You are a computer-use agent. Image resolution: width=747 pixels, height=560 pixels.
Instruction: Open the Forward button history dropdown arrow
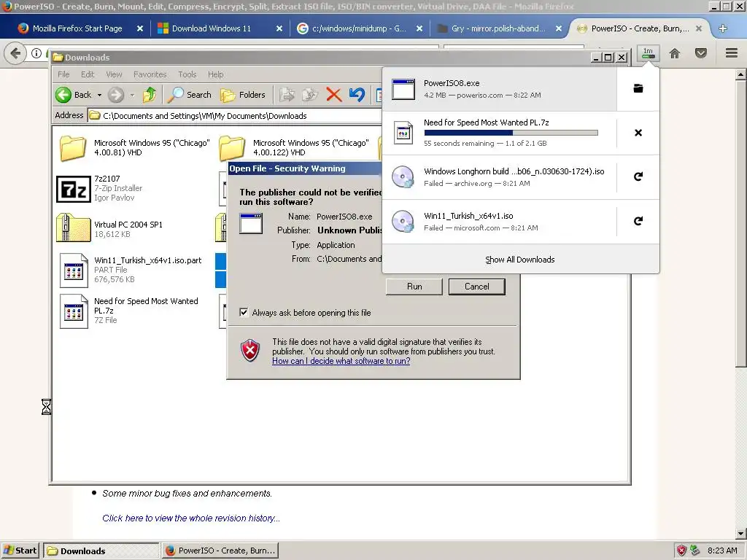[132, 96]
